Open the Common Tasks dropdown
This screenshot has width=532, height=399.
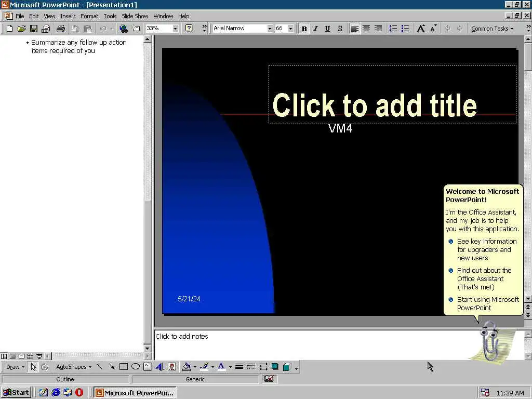coord(492,29)
